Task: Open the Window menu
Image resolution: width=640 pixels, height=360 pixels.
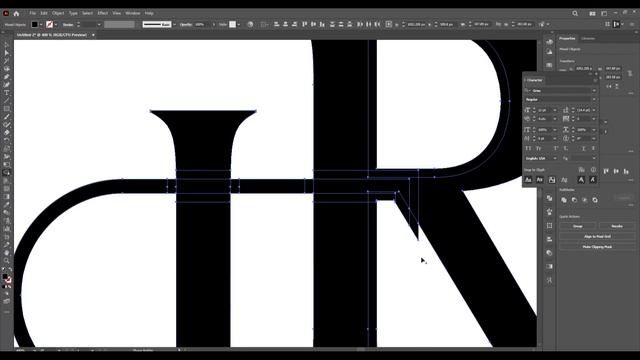Action: tap(133, 13)
